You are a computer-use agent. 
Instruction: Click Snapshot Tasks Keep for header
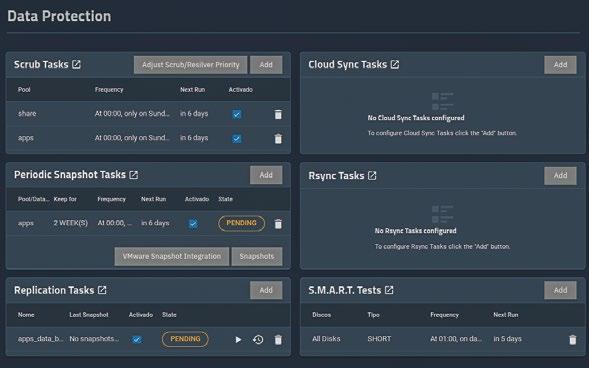pyautogui.click(x=65, y=199)
